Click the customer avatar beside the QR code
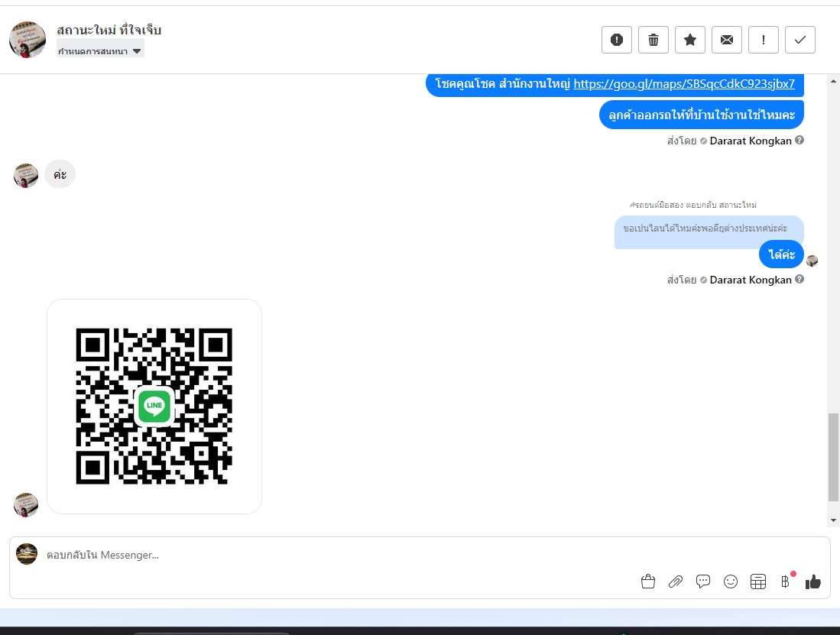 (x=26, y=505)
